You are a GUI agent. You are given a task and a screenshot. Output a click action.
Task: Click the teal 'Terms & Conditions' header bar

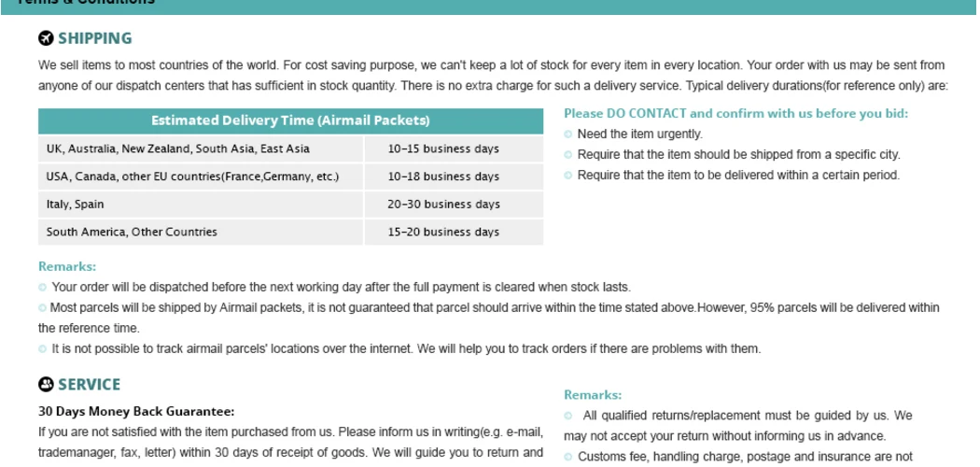click(x=490, y=7)
